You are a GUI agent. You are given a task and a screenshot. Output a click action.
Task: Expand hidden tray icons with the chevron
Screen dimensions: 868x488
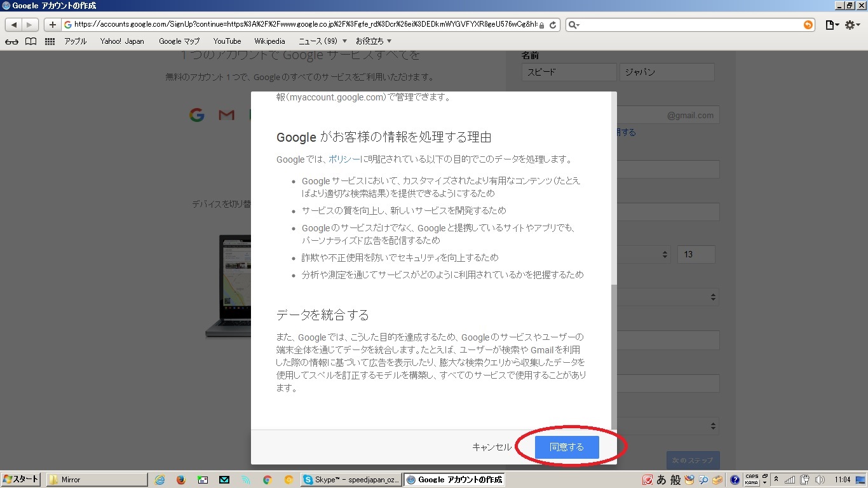tap(776, 480)
